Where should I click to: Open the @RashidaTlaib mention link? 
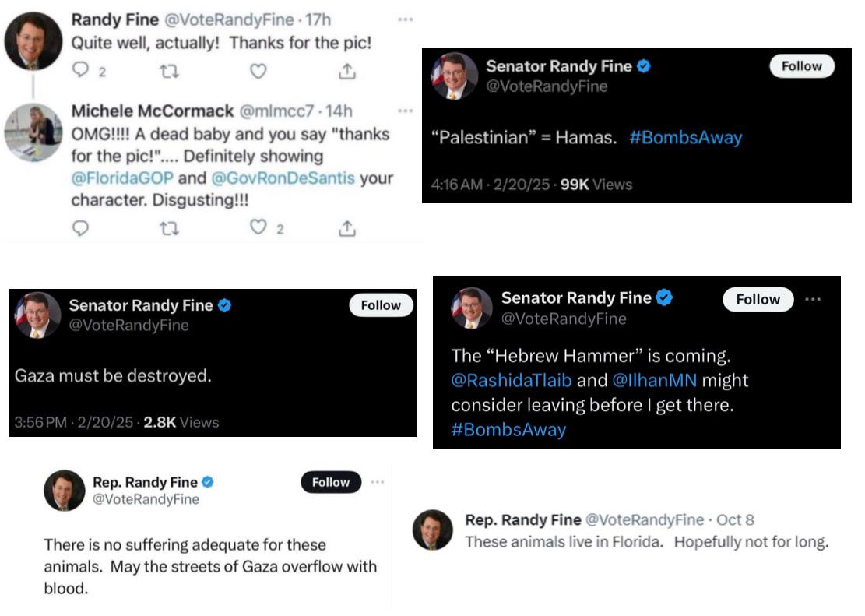click(x=512, y=382)
